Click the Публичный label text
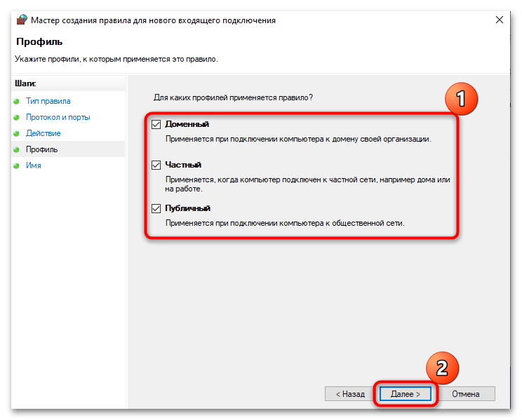Viewport: 522px width, 420px height. coord(188,208)
